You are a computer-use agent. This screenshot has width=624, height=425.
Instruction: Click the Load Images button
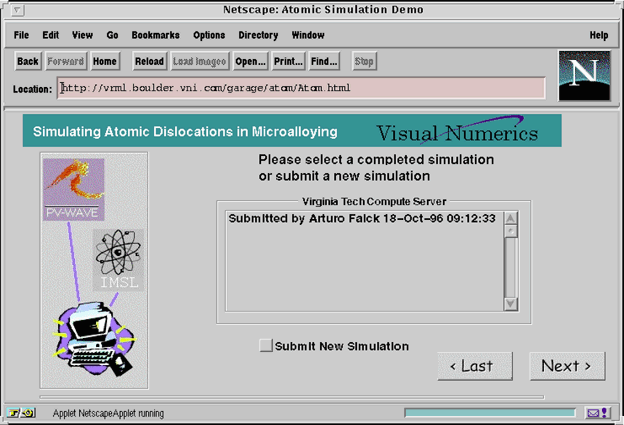[x=200, y=61]
